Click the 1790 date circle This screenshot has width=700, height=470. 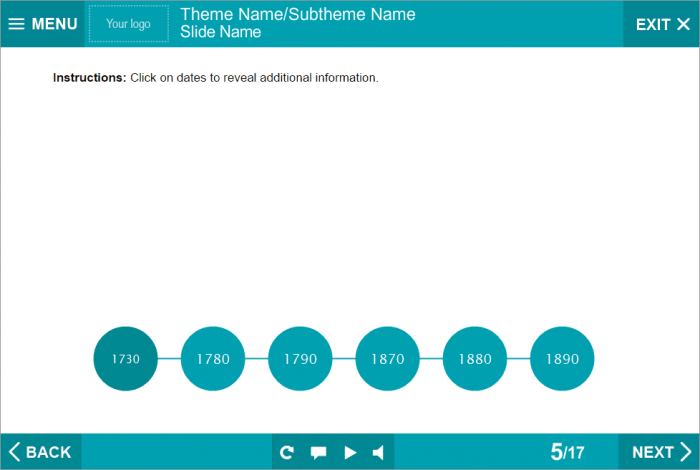pyautogui.click(x=300, y=359)
